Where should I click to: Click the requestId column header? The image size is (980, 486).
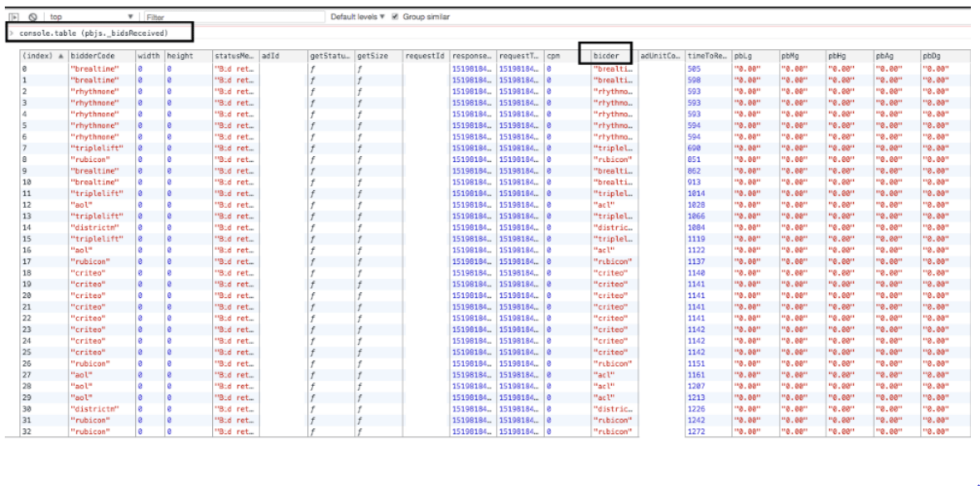pos(425,56)
